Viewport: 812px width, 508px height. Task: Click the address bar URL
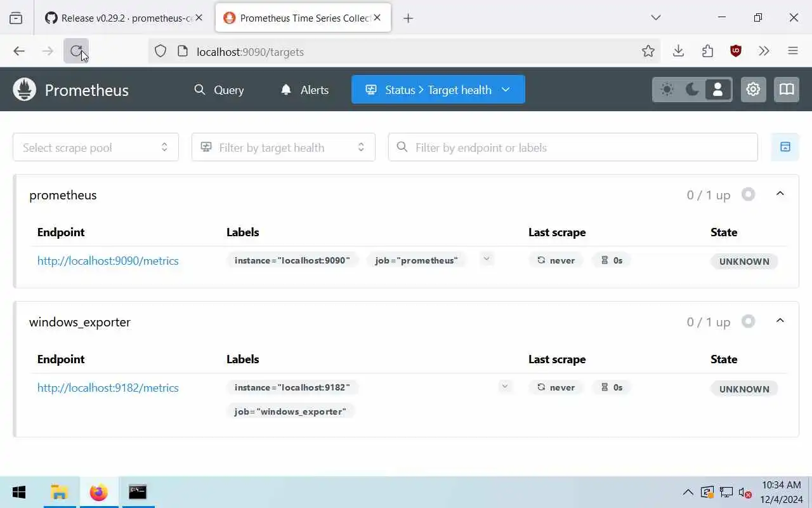click(x=250, y=51)
